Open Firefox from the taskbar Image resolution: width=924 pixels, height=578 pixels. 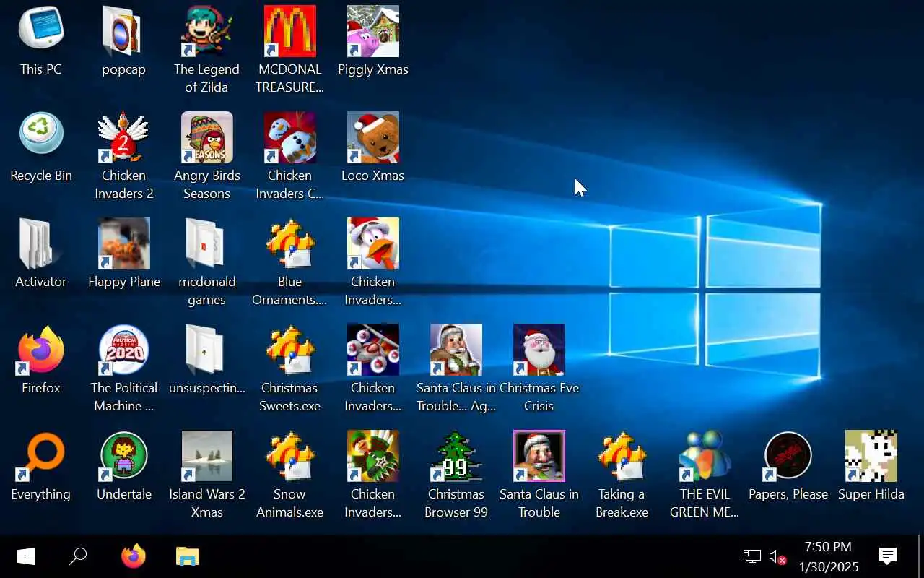coord(133,556)
